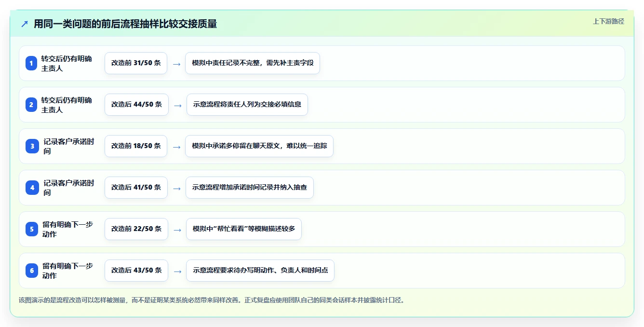Click the arrow after 改造前 22/50 条
This screenshot has height=327, width=644.
coord(177,230)
